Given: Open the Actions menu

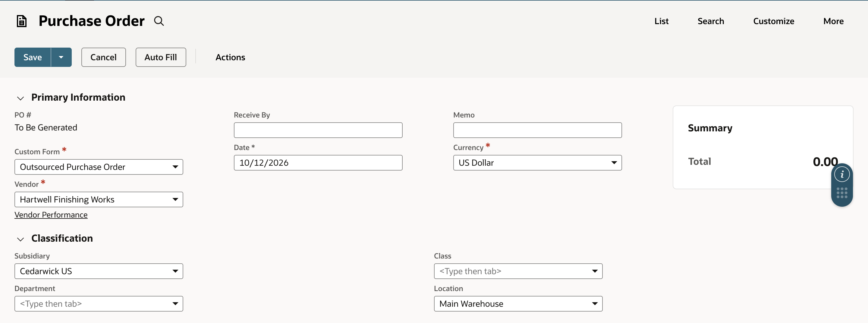Looking at the screenshot, I should pyautogui.click(x=231, y=57).
